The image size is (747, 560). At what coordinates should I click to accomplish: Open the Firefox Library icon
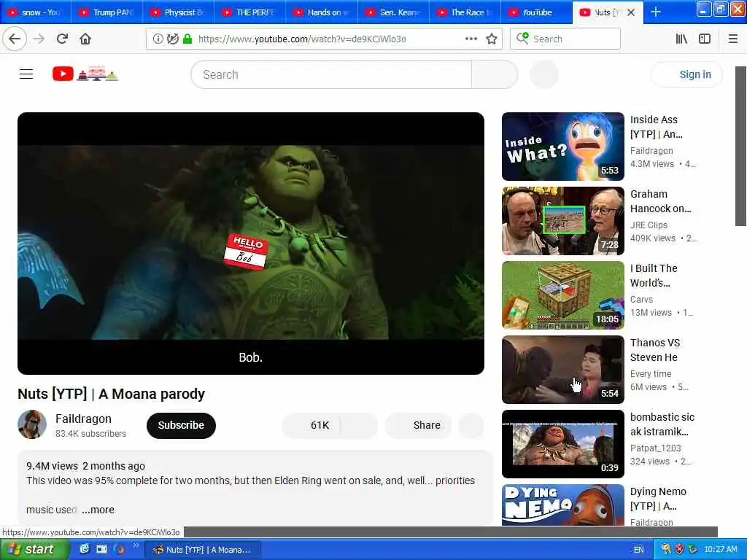[x=681, y=39]
